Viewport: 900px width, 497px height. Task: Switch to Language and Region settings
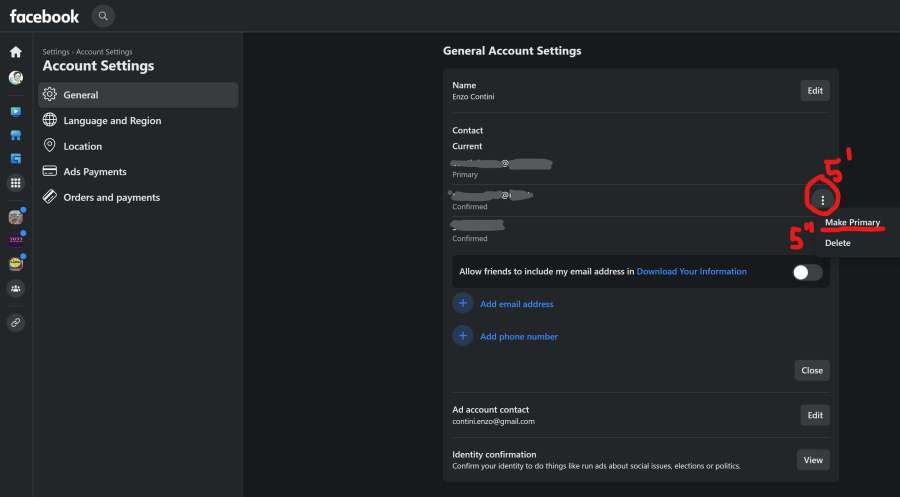(x=112, y=121)
